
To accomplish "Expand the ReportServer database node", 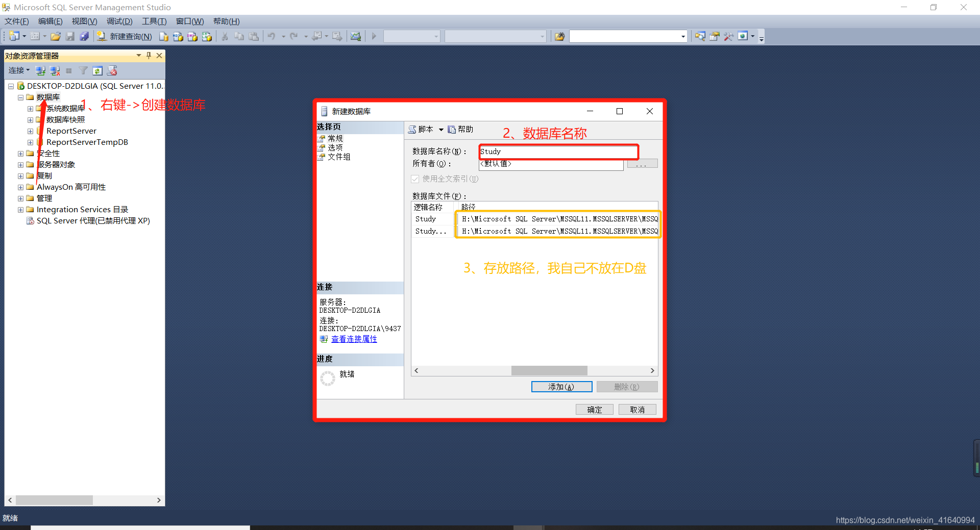I will (30, 131).
